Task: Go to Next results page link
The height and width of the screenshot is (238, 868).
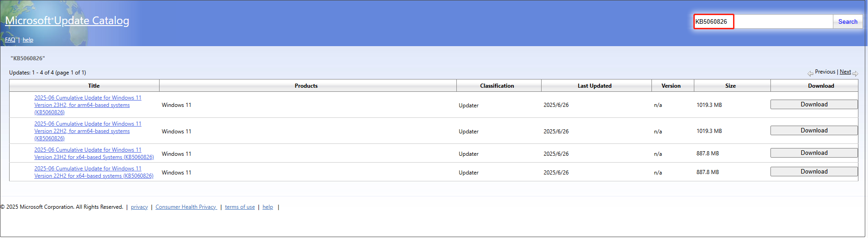Action: click(845, 72)
